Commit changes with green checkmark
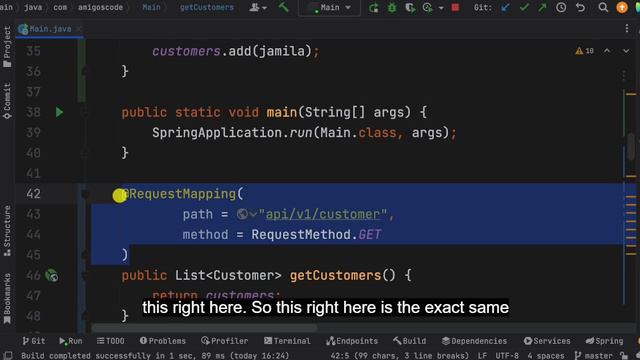The image size is (640, 360). coord(524,7)
